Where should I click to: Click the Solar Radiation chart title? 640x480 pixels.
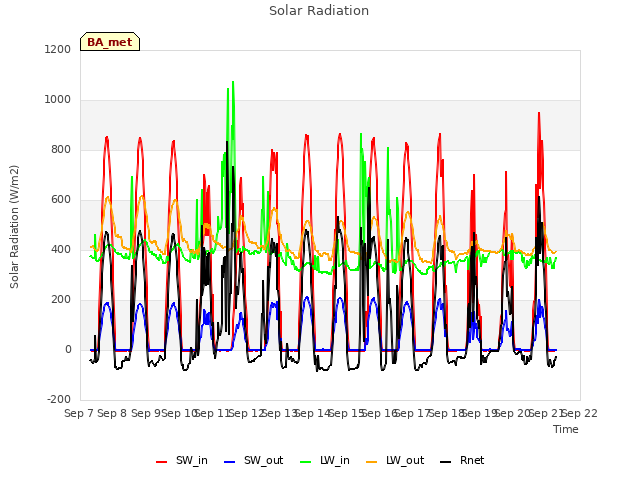coord(319,11)
